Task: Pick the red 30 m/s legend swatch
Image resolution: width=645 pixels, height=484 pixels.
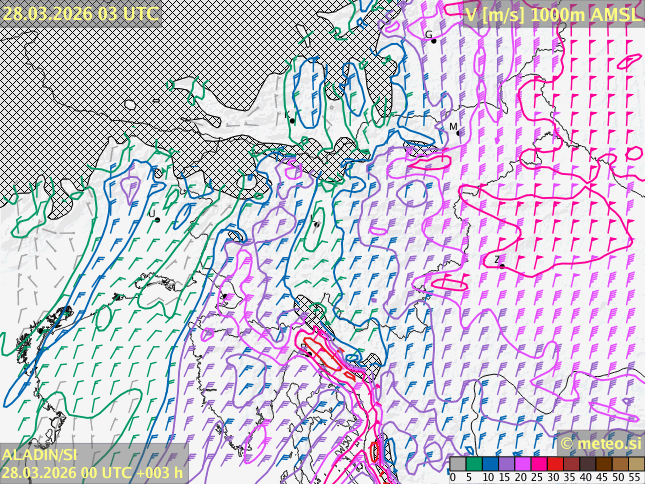Action: [554, 464]
